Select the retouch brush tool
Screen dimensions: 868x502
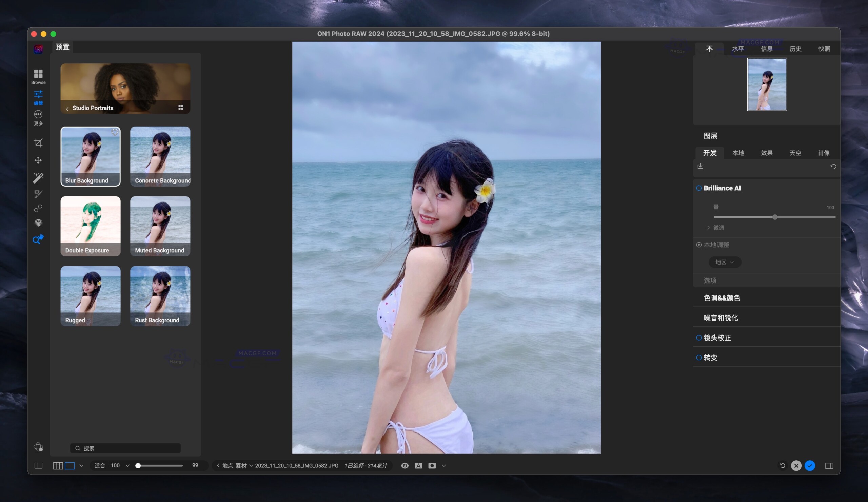(38, 193)
